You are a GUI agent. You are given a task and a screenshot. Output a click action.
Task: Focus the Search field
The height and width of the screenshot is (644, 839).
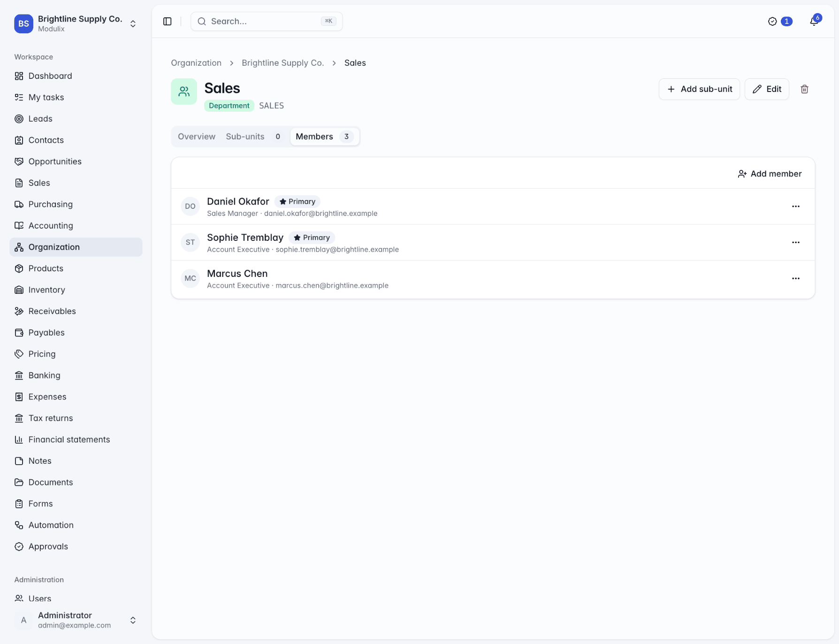[x=267, y=22]
